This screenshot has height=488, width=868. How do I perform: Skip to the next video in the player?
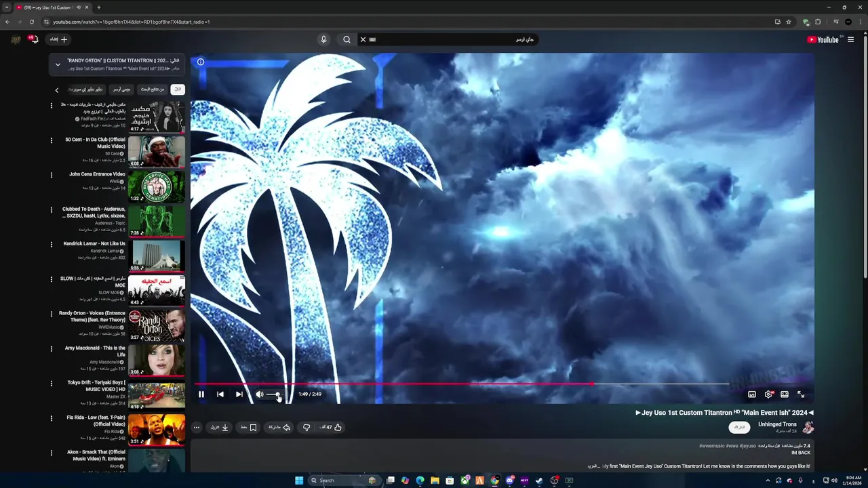pyautogui.click(x=239, y=394)
